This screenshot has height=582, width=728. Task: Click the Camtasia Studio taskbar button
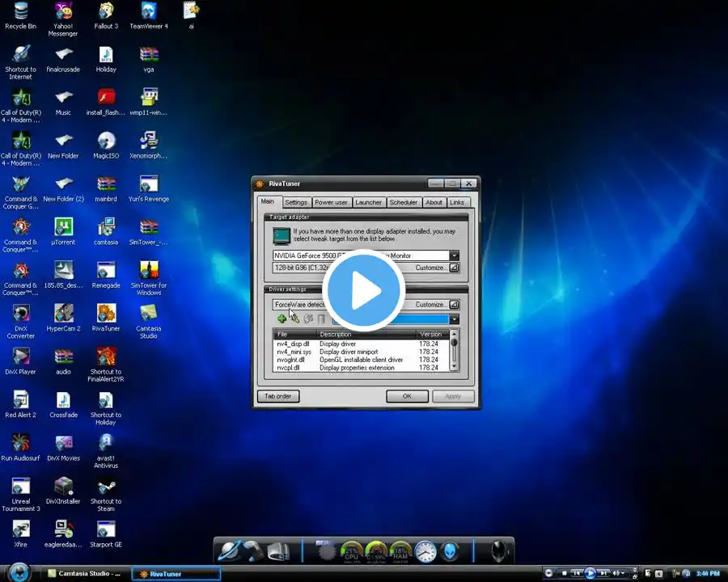(86, 574)
